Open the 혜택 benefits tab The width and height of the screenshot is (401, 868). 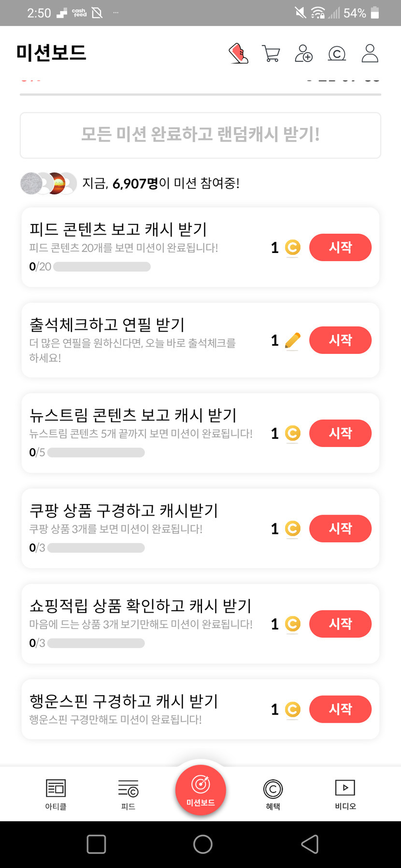[273, 794]
